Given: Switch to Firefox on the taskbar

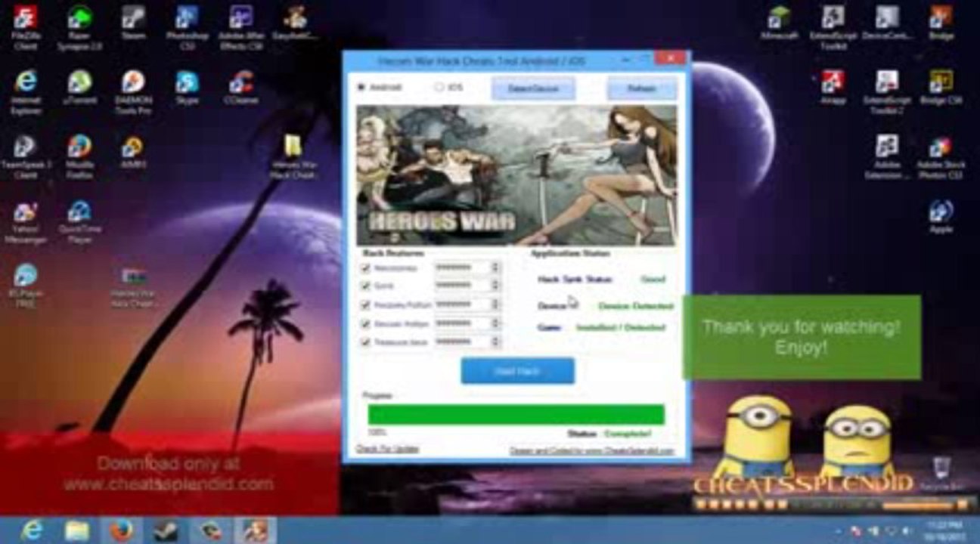Looking at the screenshot, I should coord(121,531).
